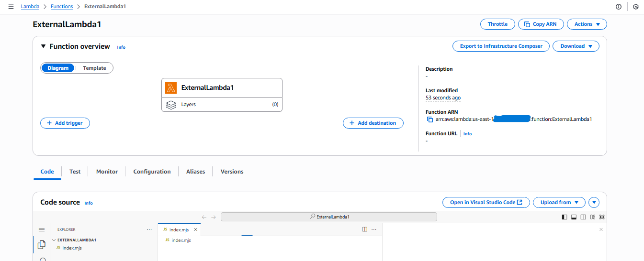Click the ExternalLambda1 editor search box
The image size is (644, 261).
(329, 217)
